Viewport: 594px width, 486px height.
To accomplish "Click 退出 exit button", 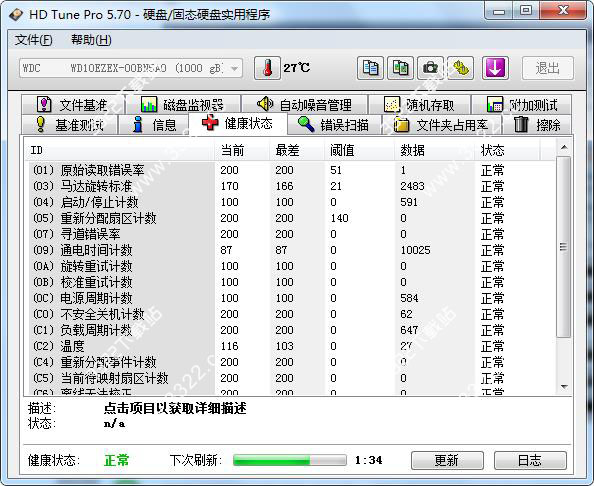I will point(548,68).
